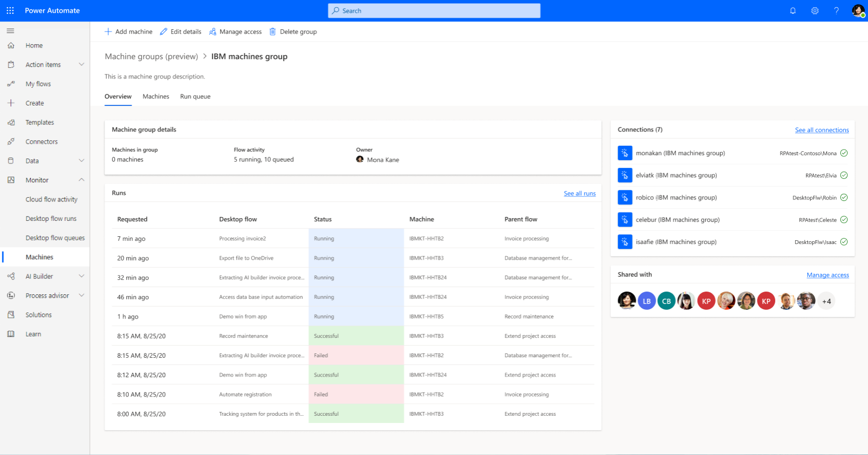Click the search box in header

pyautogui.click(x=434, y=10)
